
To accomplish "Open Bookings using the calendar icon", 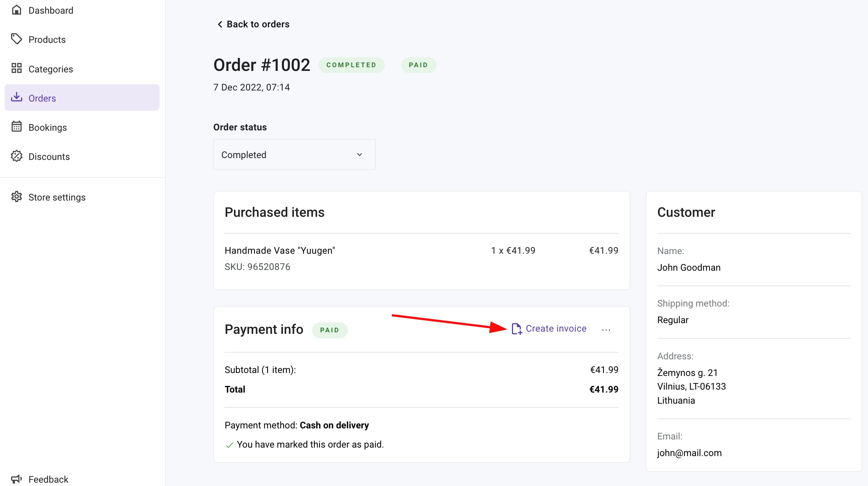I will tap(17, 127).
